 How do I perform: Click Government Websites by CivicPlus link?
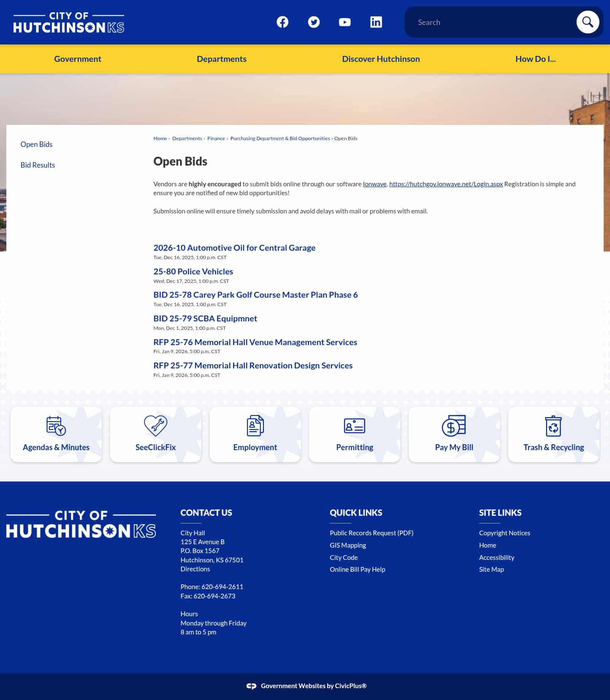[x=313, y=686]
